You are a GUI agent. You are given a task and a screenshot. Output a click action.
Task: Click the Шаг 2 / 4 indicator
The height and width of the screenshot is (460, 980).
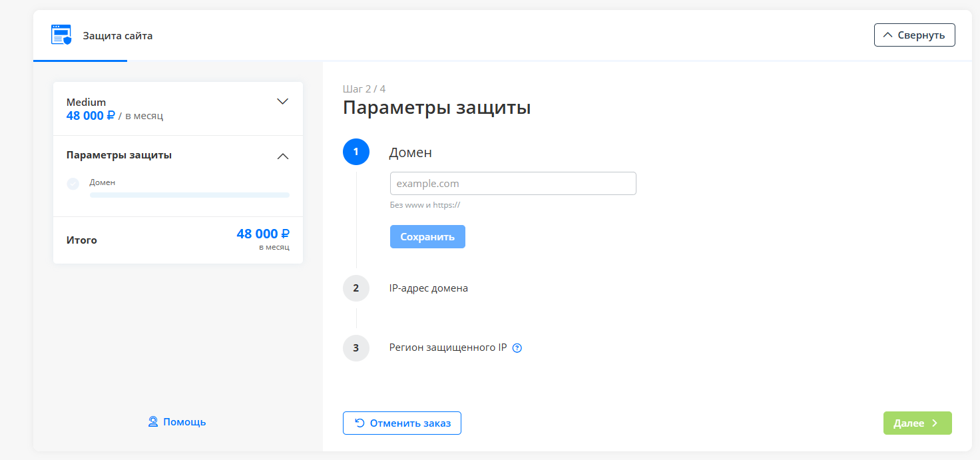click(364, 89)
